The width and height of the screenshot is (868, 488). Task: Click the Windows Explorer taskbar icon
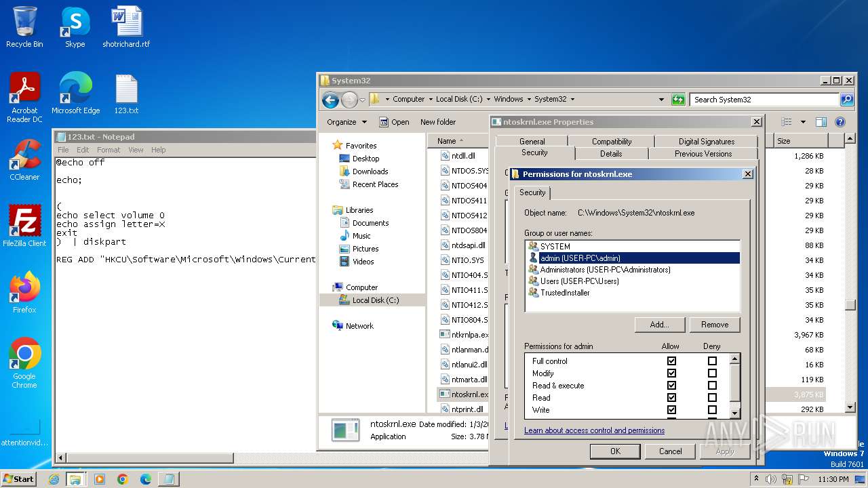click(x=75, y=479)
